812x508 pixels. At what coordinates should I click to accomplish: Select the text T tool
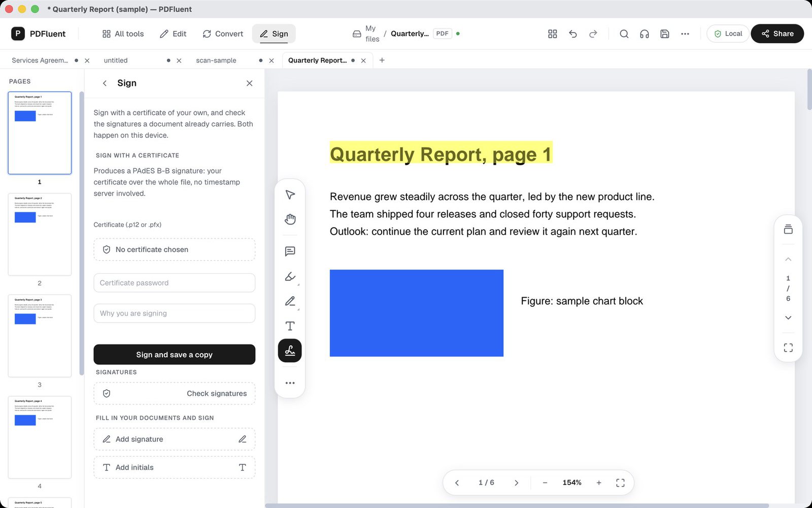point(290,326)
